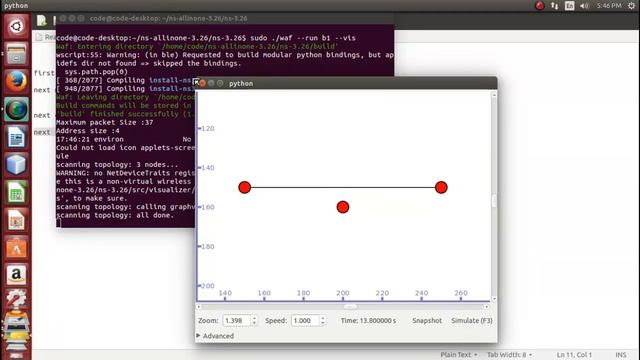Open the keyboard layout indicator
Image resolution: width=640 pixels, height=360 pixels.
tap(569, 6)
